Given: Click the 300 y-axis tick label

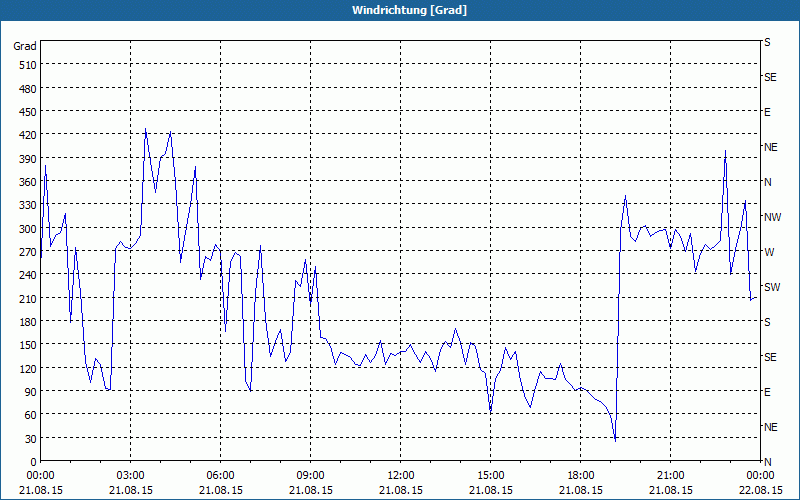Looking at the screenshot, I should point(27,229).
